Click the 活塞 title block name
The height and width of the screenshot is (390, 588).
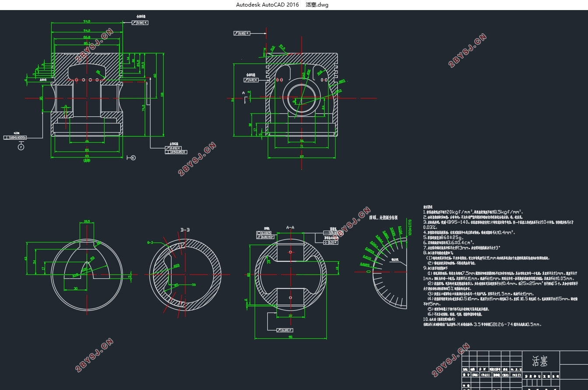coord(539,362)
